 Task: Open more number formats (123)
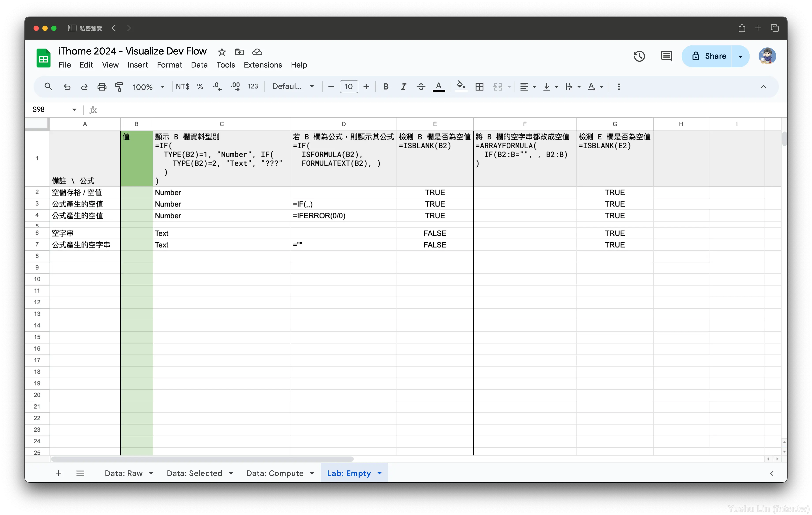[x=253, y=87]
